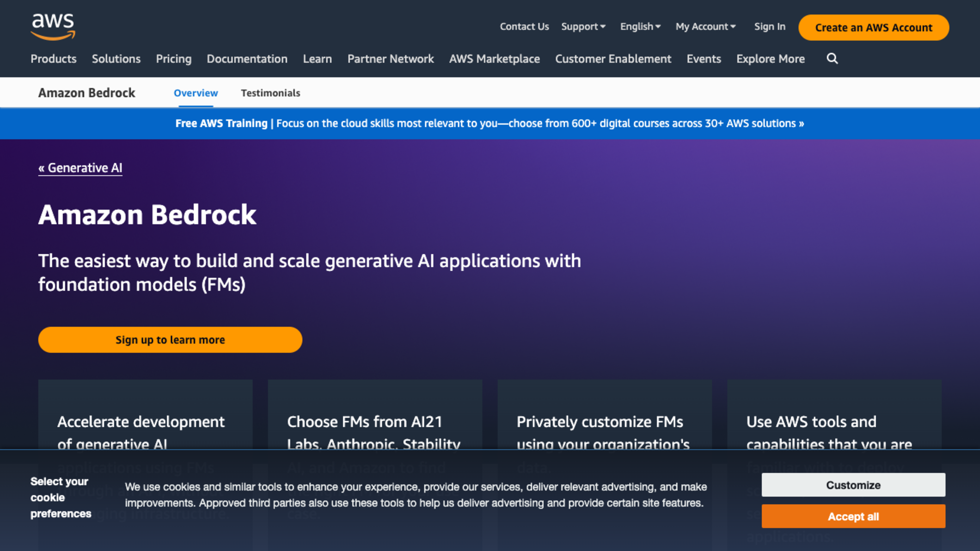
Task: Click Create an AWS Account button
Action: point(874,27)
